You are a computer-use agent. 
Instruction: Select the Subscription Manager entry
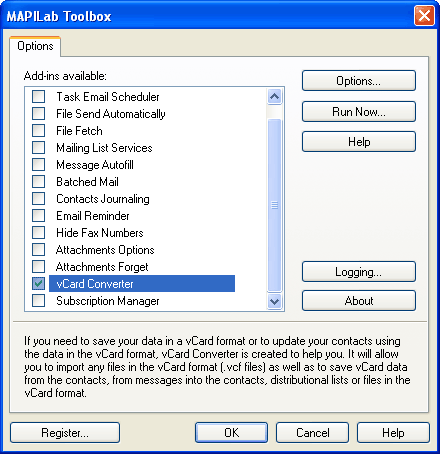[108, 301]
